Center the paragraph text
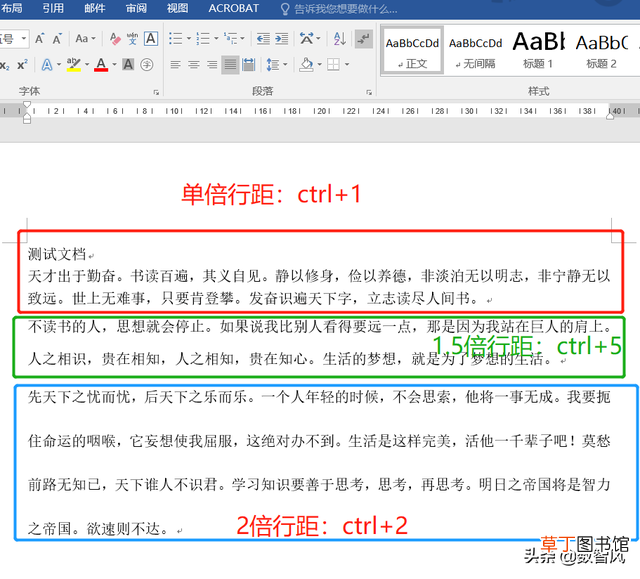The image size is (640, 579). click(x=194, y=64)
